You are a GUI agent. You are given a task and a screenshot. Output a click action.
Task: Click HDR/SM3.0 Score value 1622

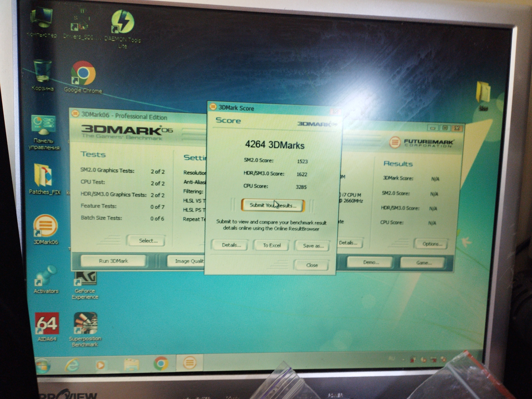pyautogui.click(x=302, y=174)
